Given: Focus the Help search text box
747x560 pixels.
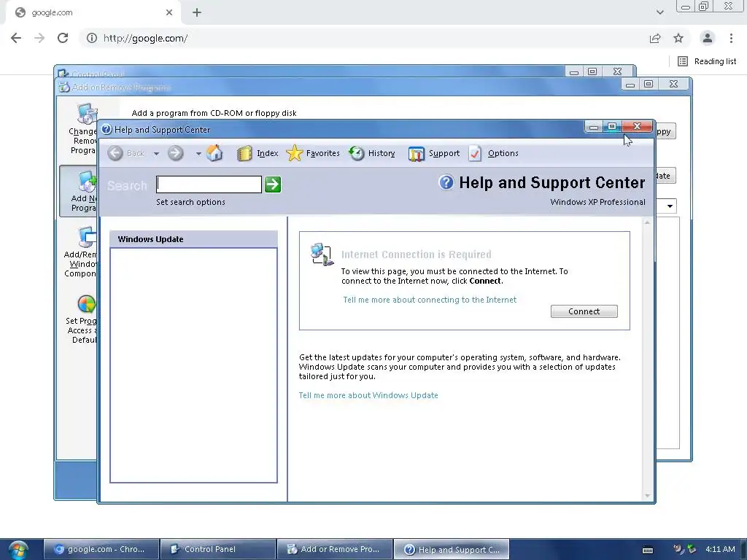Looking at the screenshot, I should 209,184.
